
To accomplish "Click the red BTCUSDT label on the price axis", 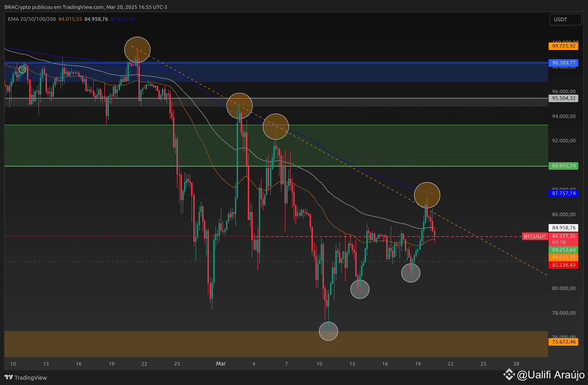I will [534, 236].
